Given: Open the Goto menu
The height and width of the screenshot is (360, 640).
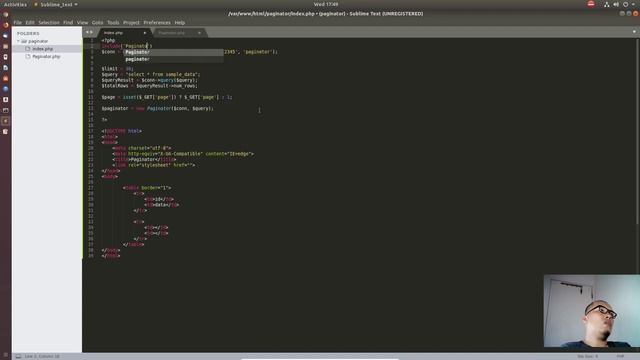Looking at the screenshot, I should click(97, 22).
